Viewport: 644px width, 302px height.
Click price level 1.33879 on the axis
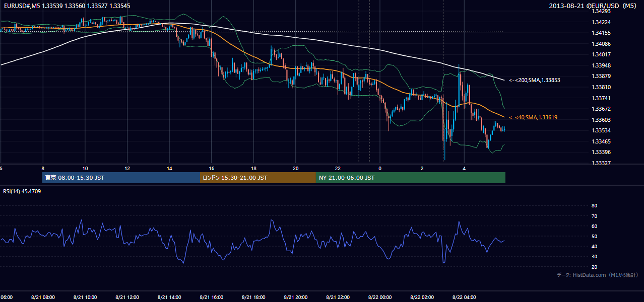point(602,76)
